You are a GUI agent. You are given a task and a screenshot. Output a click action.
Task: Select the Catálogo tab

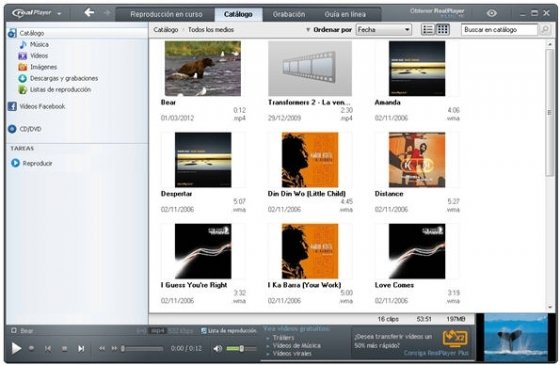click(238, 14)
